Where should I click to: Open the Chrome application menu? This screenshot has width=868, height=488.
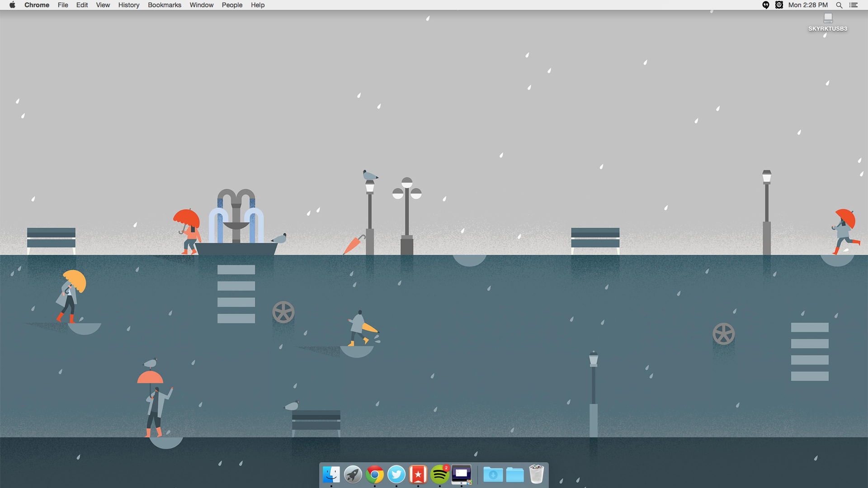pyautogui.click(x=37, y=5)
